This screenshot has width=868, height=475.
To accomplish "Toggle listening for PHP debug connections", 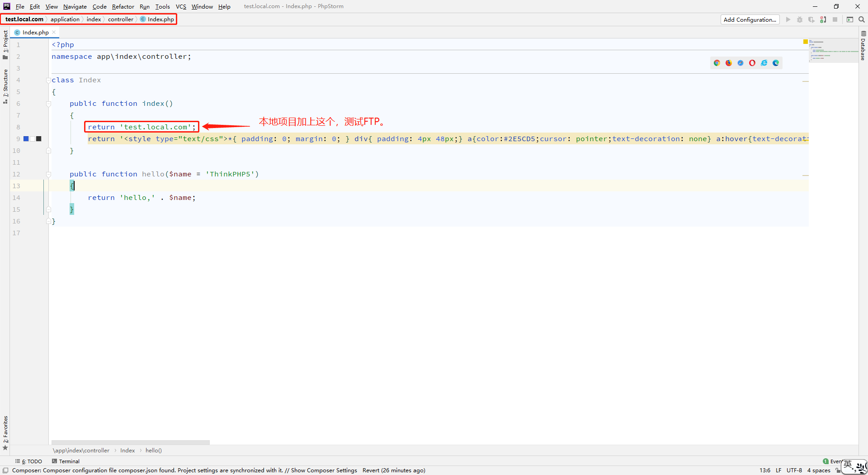I will click(823, 19).
